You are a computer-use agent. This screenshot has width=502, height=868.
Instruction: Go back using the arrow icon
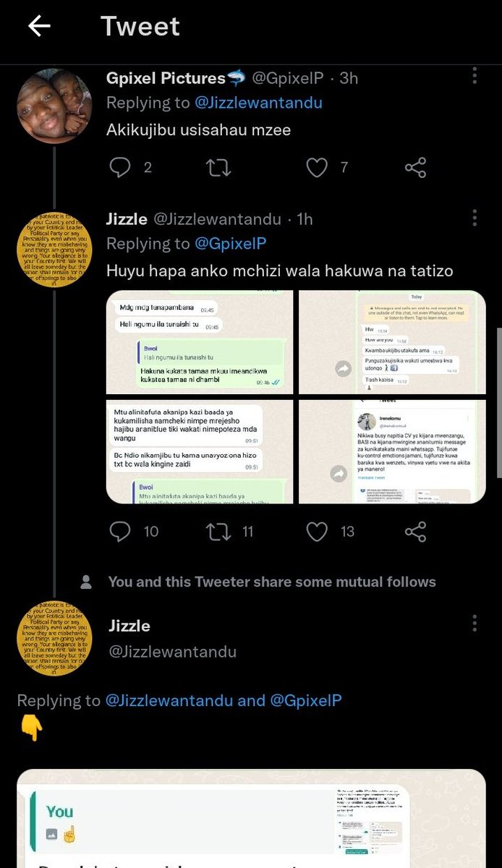pos(39,26)
